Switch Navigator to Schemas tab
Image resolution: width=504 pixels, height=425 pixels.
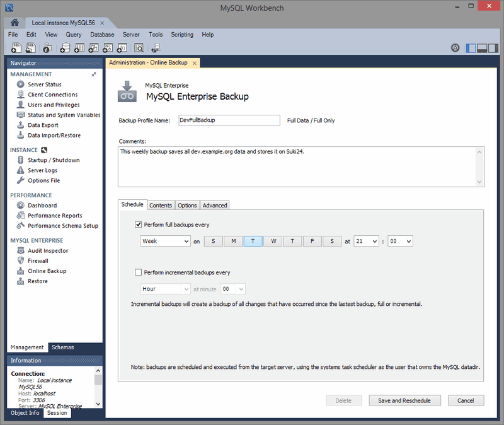point(62,347)
